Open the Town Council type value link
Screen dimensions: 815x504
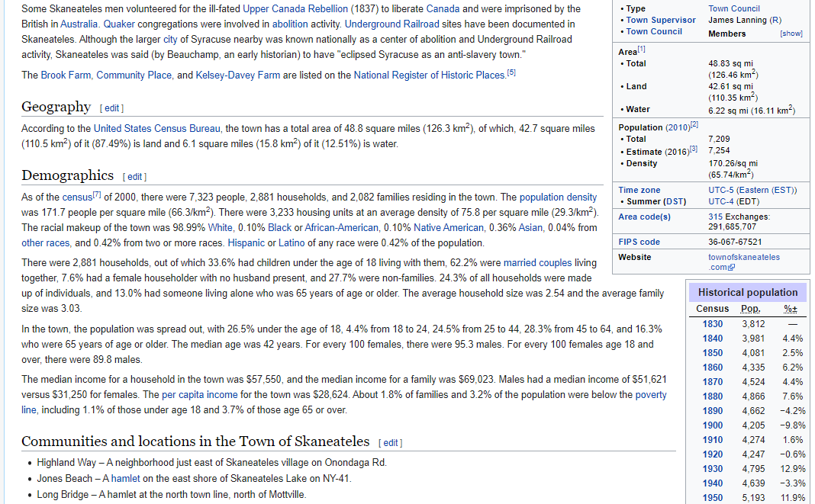tap(734, 8)
